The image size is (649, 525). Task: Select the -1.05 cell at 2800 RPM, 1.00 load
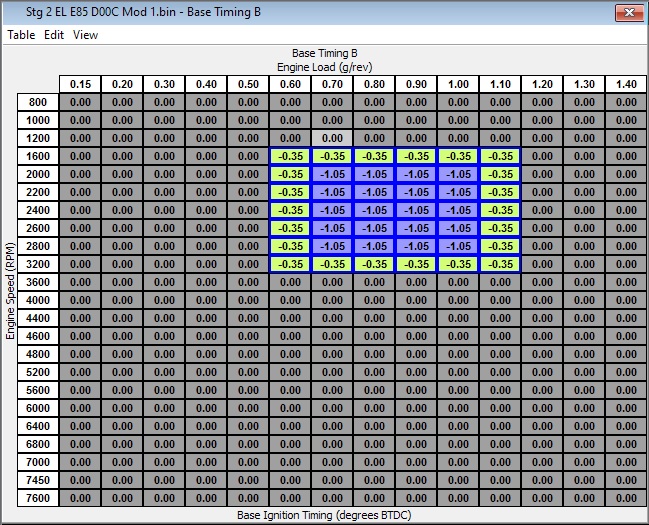tap(458, 246)
